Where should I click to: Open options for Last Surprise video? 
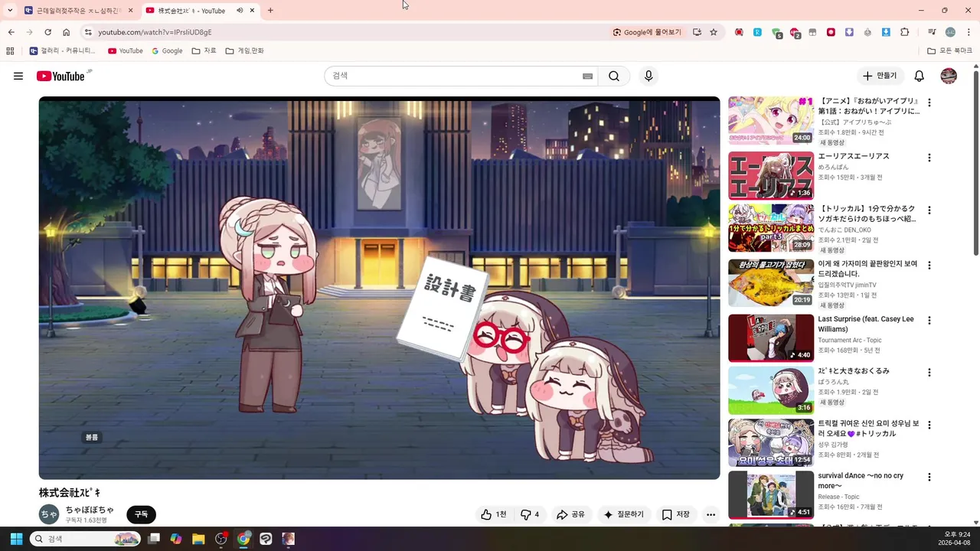pos(929,320)
